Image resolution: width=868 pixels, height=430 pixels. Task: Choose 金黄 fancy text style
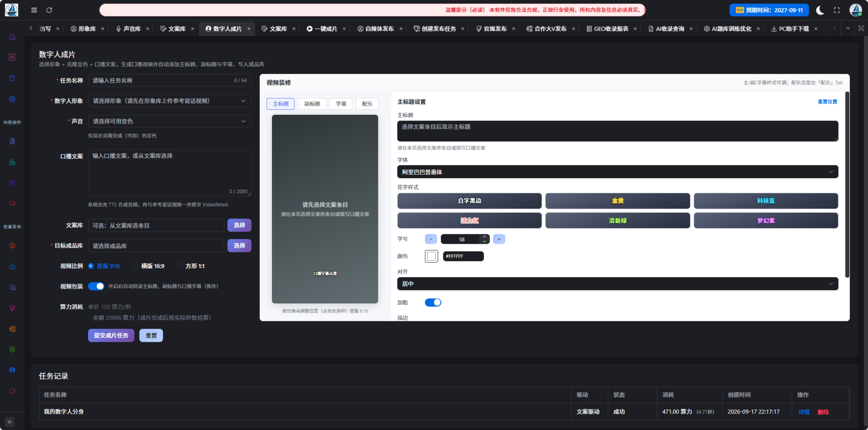[x=617, y=201]
